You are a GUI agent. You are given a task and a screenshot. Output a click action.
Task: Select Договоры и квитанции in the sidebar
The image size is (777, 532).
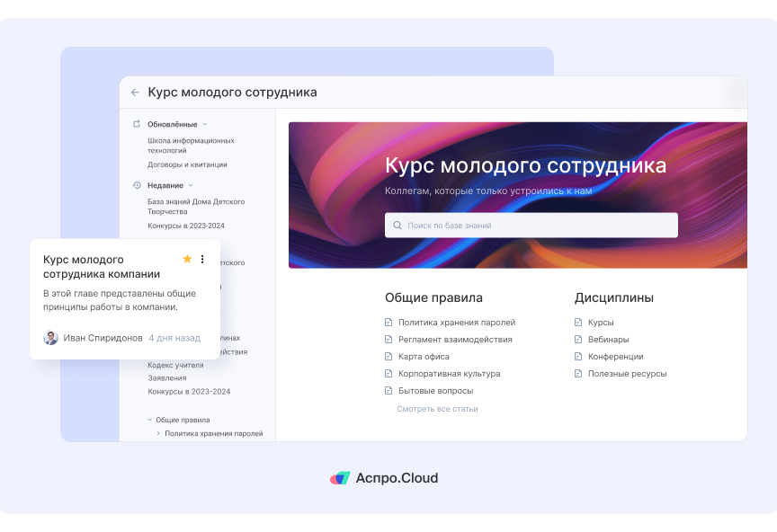tap(187, 164)
